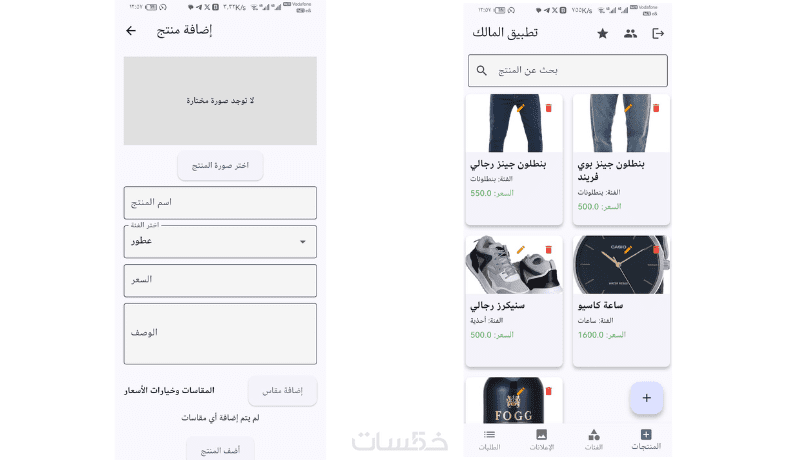Go back using the arrow in Add Product header

pos(131,31)
